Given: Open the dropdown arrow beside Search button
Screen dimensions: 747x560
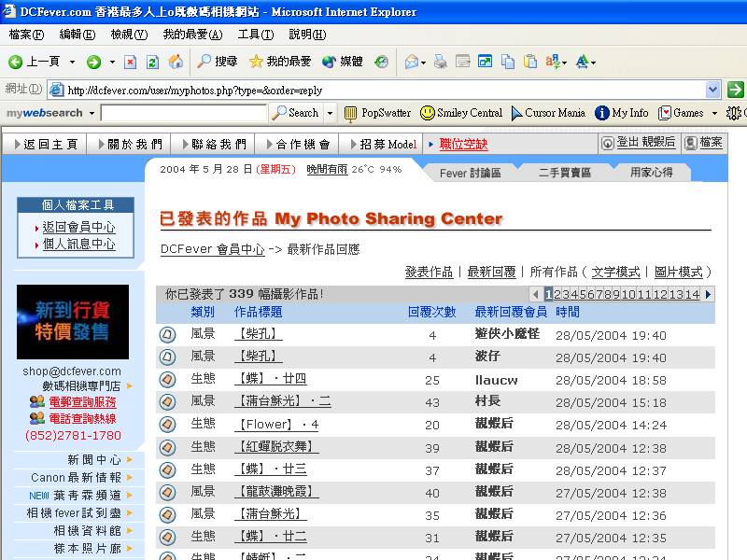Looking at the screenshot, I should coord(330,113).
